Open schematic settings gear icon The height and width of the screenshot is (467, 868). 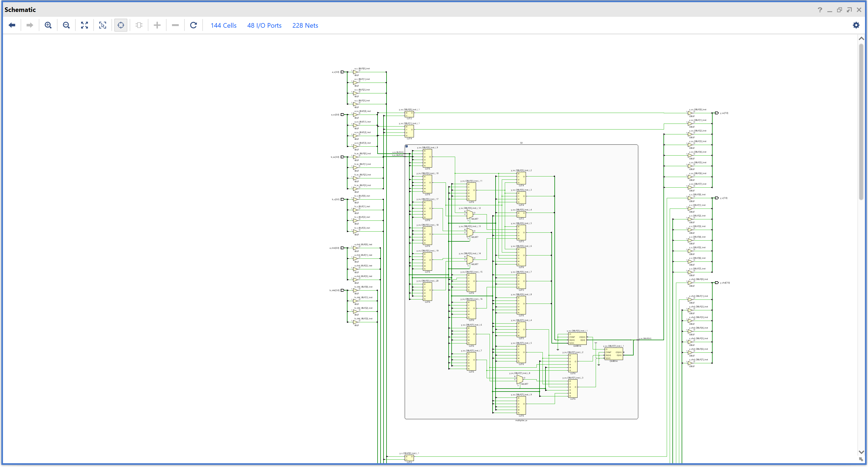point(856,25)
